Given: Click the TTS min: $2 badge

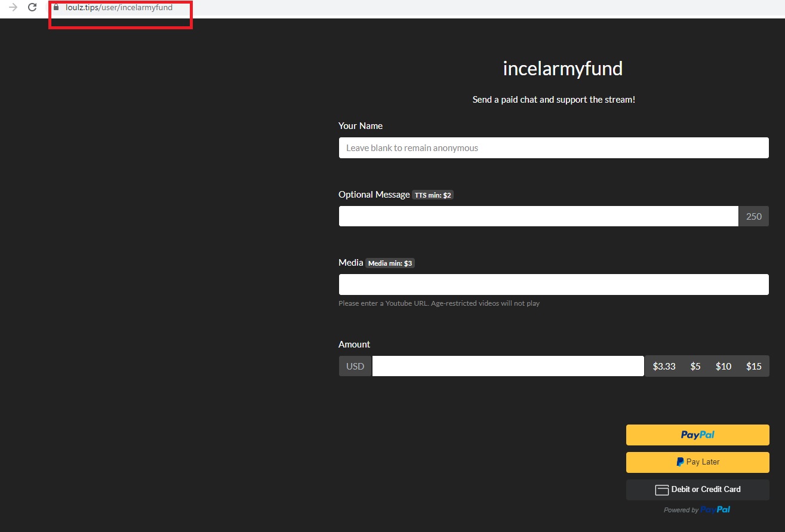Looking at the screenshot, I should (x=433, y=195).
